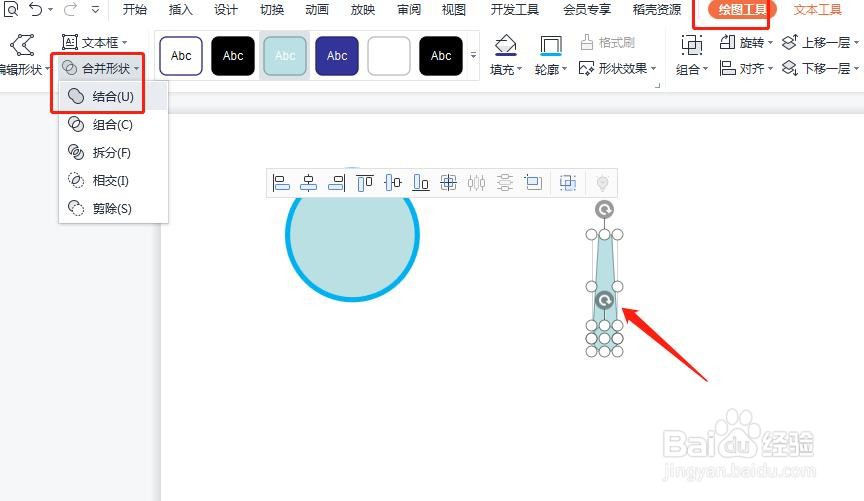
Task: Open shape style settings dialog launcher
Action: pos(657,85)
